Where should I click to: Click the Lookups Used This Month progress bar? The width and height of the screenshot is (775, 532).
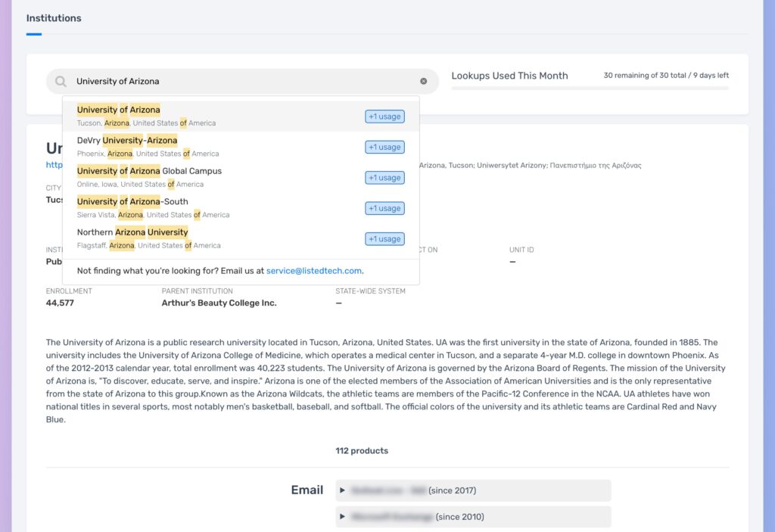[590, 89]
